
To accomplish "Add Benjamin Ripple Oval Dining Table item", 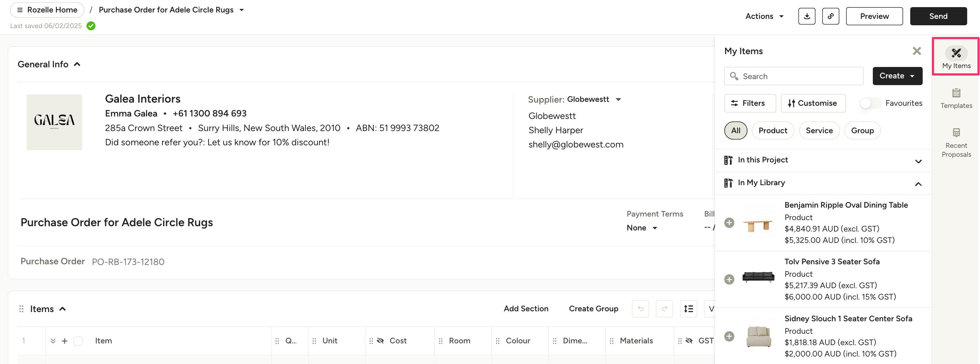I will (x=729, y=223).
